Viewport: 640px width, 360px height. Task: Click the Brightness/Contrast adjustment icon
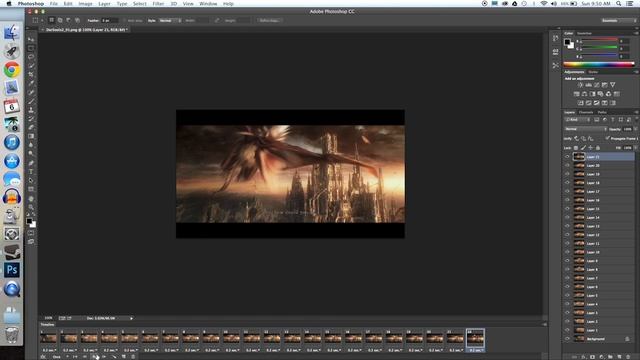coord(580,85)
